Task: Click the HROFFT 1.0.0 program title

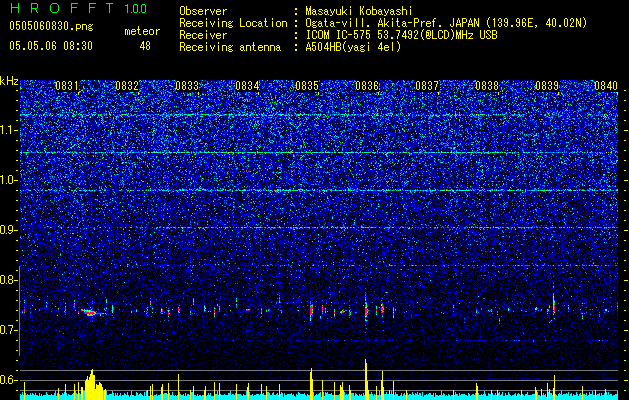Action: pos(78,8)
